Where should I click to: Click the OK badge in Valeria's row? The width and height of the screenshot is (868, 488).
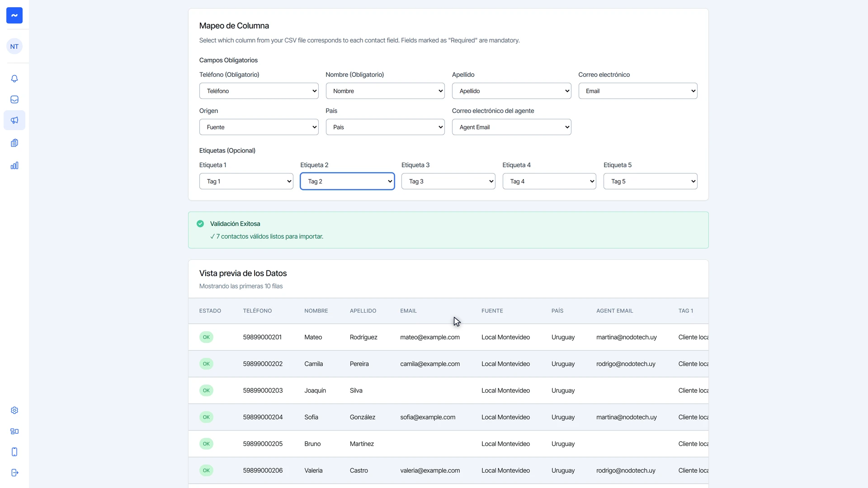(x=206, y=470)
